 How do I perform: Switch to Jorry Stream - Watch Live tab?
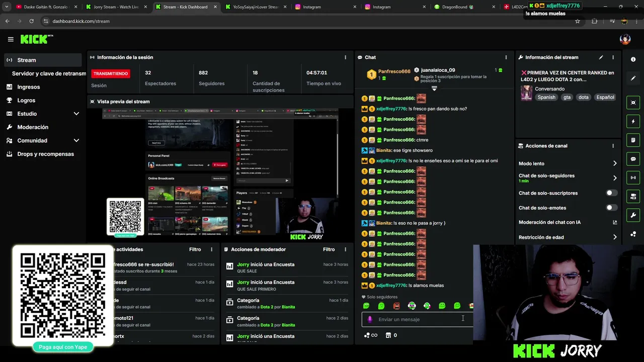point(116,7)
